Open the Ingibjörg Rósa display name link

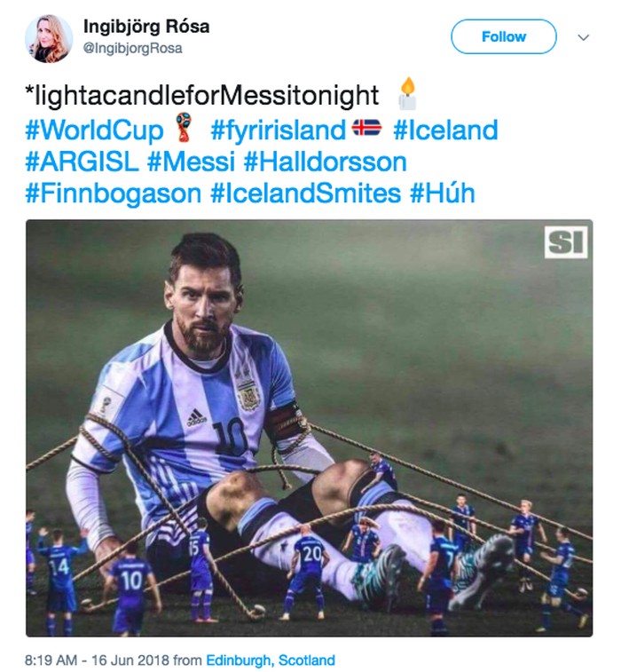[145, 26]
